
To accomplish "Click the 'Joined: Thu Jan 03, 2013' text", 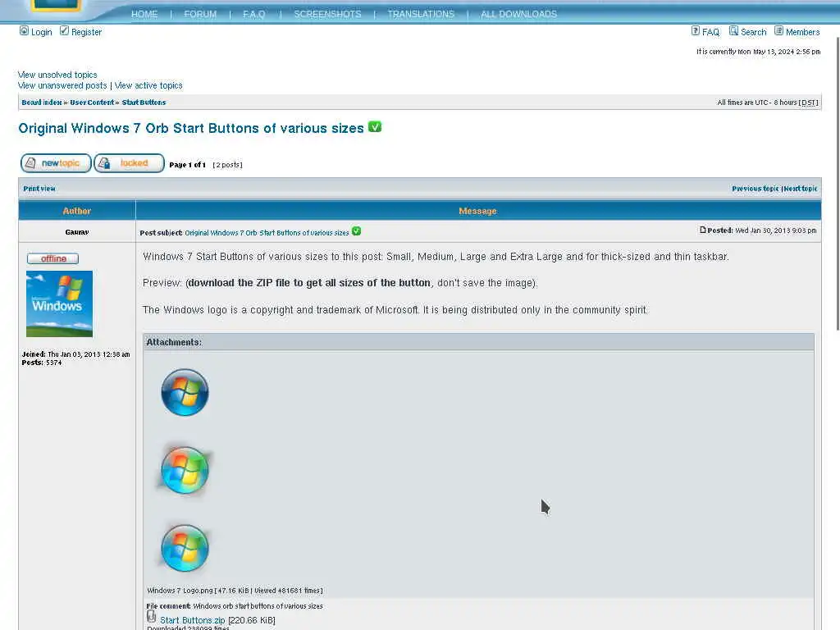I will click(75, 354).
